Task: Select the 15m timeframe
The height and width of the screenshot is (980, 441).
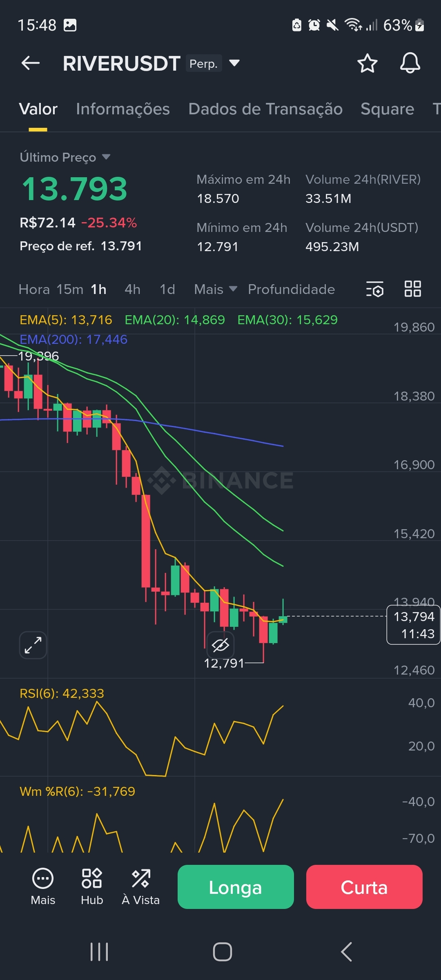Action: click(x=70, y=289)
